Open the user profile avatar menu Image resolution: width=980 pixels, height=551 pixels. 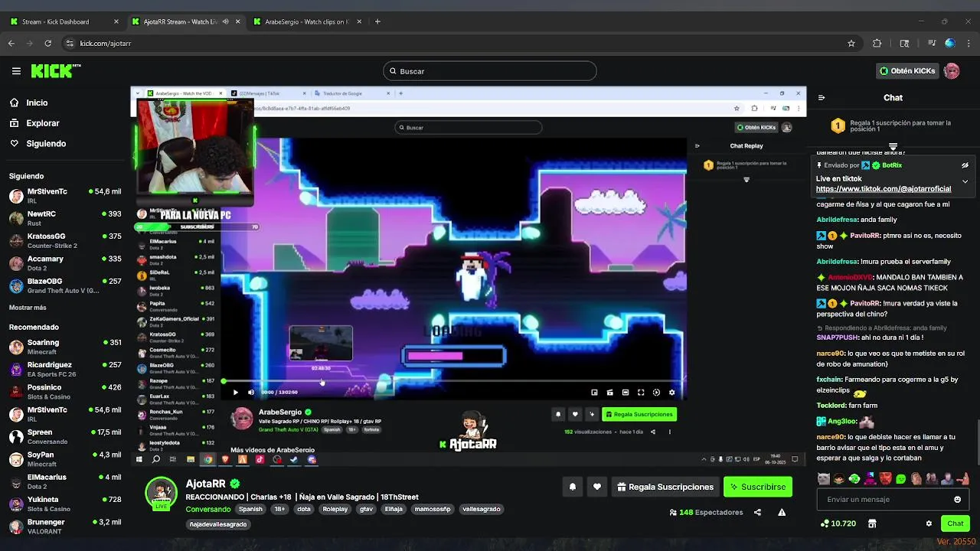click(952, 71)
